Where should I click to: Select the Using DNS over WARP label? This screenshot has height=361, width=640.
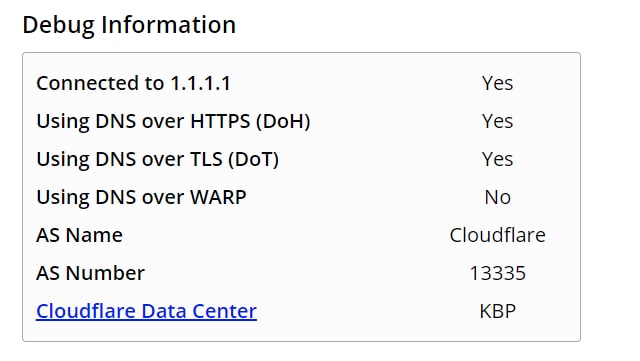point(141,198)
